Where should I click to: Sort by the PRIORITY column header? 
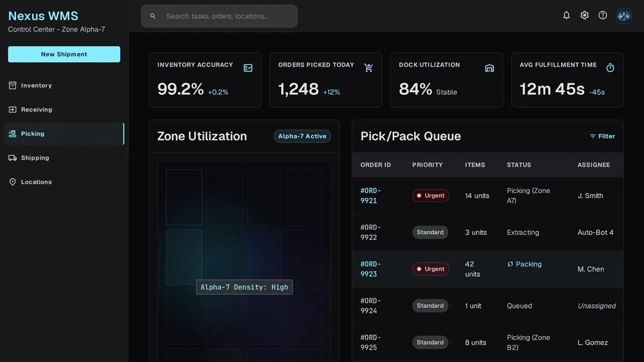coord(427,165)
